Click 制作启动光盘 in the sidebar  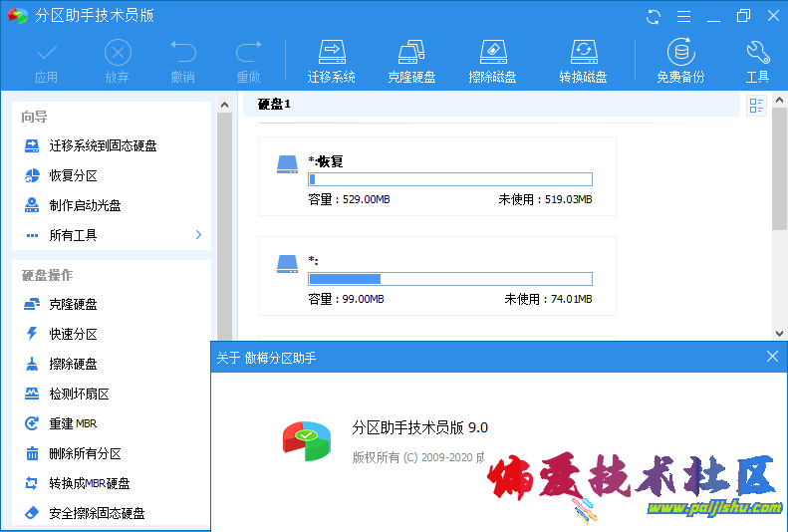[x=85, y=205]
